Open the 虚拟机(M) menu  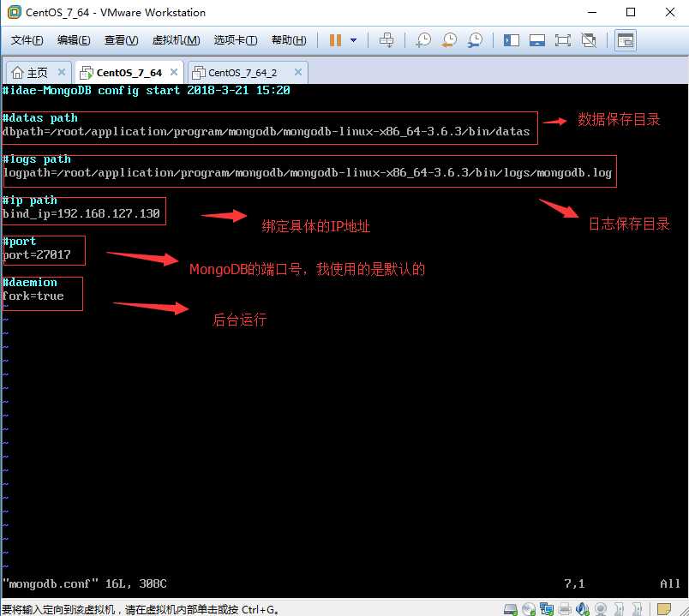[x=177, y=40]
